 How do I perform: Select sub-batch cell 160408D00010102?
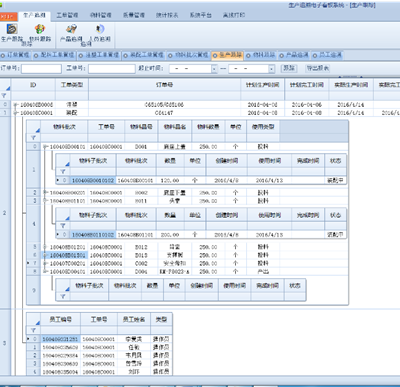[93, 180]
